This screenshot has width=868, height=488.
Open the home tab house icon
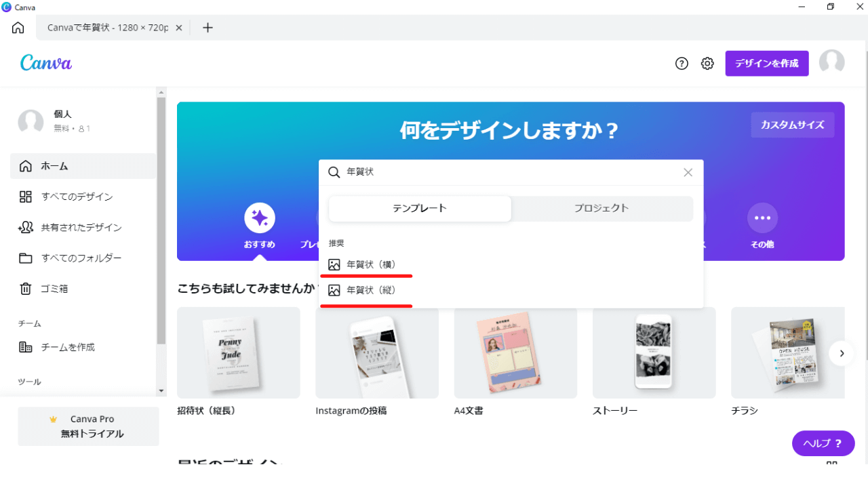click(18, 28)
